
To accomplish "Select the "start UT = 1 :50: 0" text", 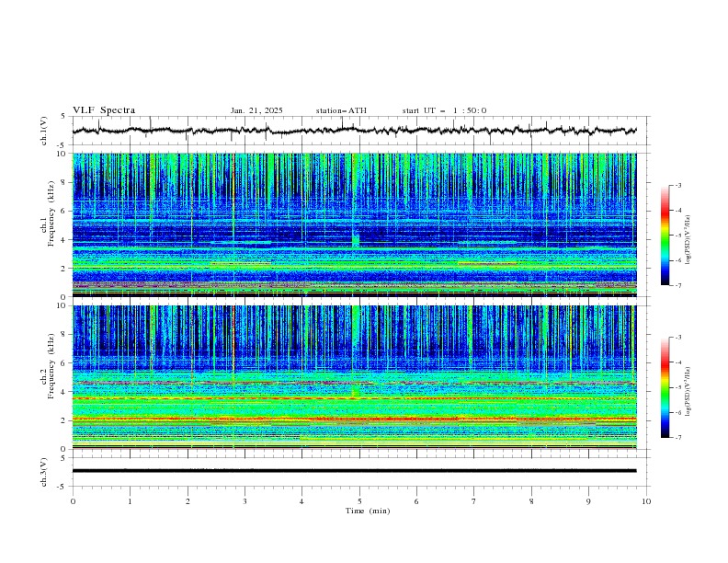I will pos(444,110).
